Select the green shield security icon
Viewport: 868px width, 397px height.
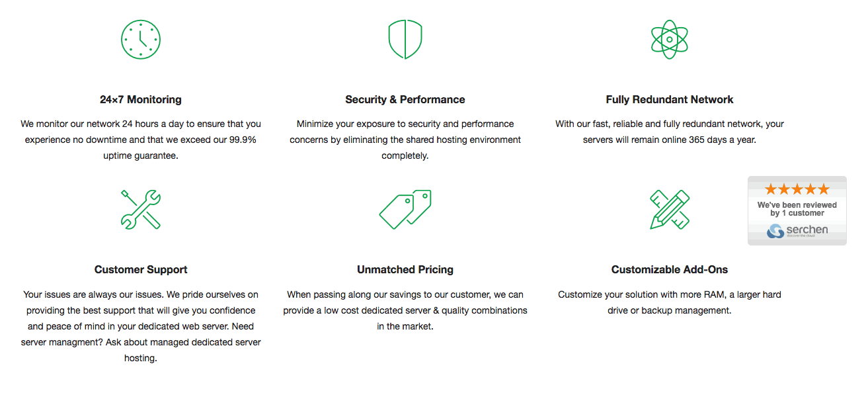[405, 40]
